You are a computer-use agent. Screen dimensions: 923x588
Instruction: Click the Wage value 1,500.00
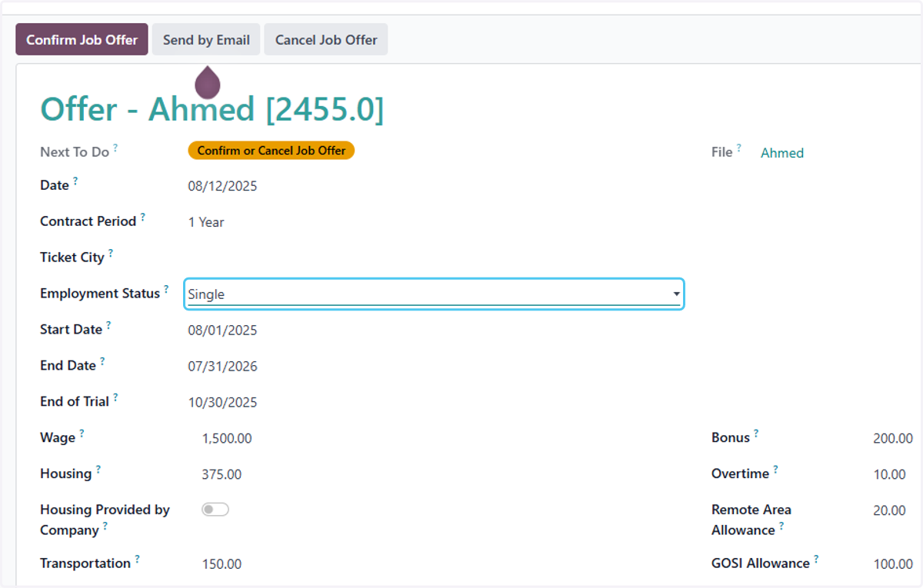point(227,439)
